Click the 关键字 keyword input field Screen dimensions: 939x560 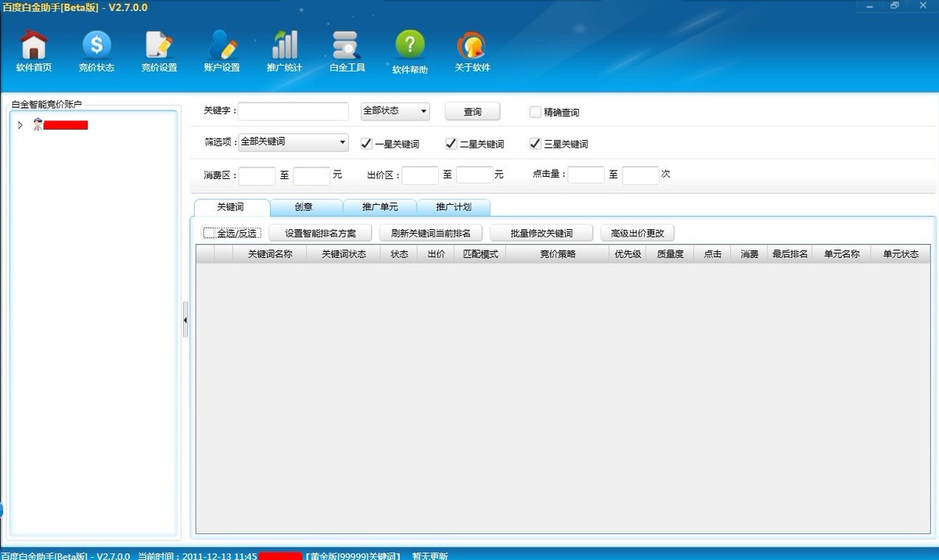pos(293,111)
